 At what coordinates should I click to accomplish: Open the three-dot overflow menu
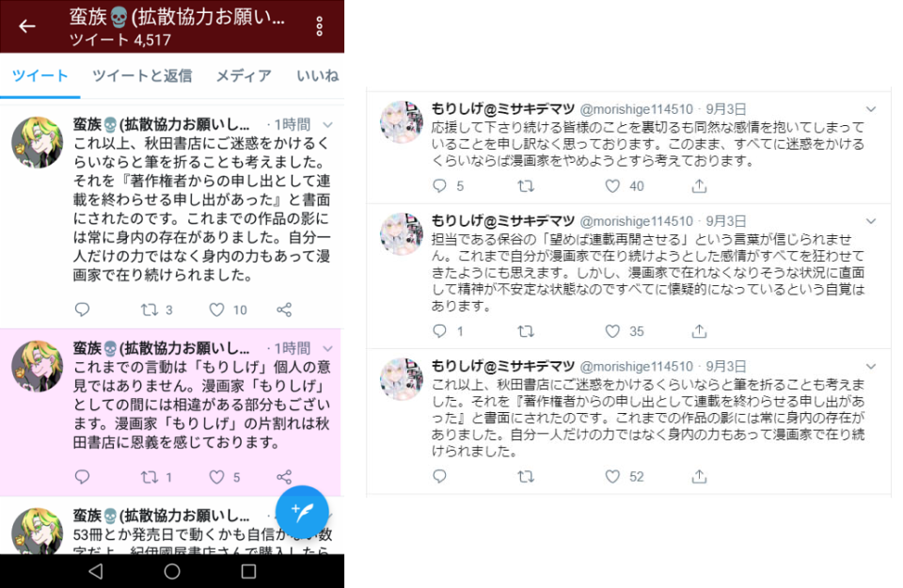[x=319, y=26]
